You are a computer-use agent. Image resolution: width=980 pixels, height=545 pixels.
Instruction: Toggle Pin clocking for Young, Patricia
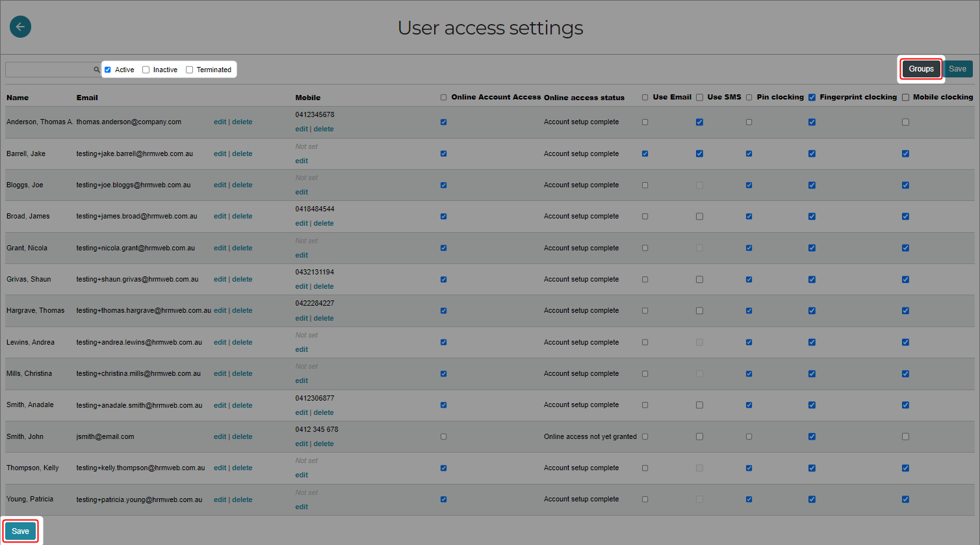pyautogui.click(x=749, y=499)
